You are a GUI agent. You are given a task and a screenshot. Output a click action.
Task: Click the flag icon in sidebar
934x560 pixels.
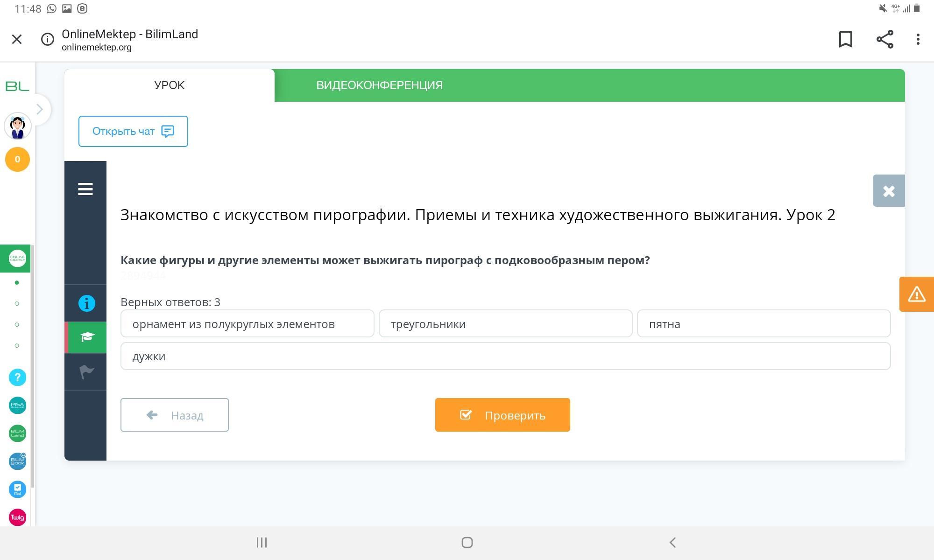tap(86, 372)
